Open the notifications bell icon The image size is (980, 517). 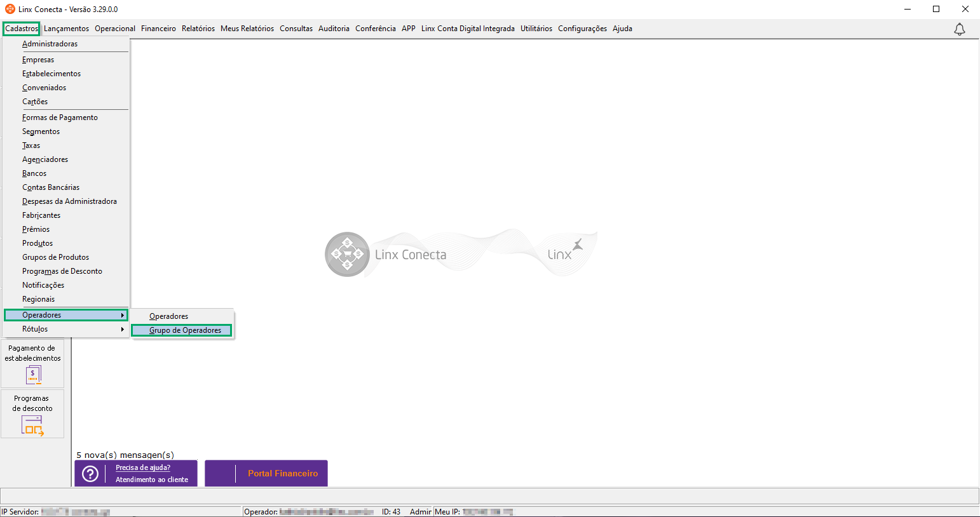[960, 29]
